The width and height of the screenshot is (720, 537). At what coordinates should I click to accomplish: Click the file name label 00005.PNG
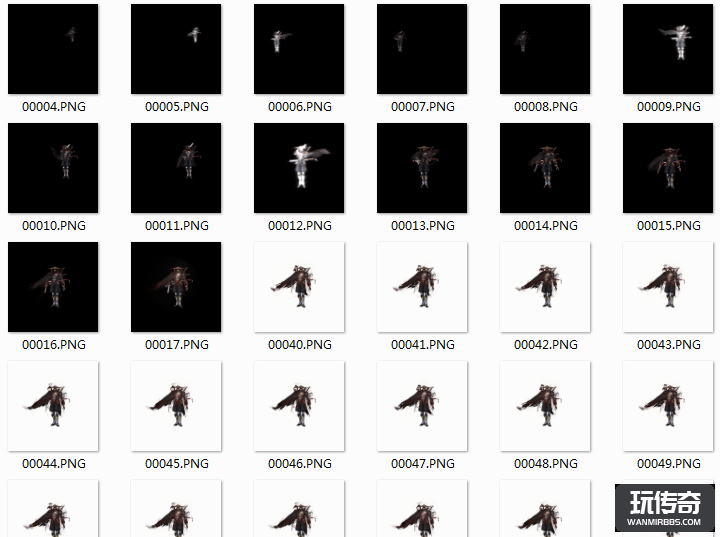tap(177, 107)
